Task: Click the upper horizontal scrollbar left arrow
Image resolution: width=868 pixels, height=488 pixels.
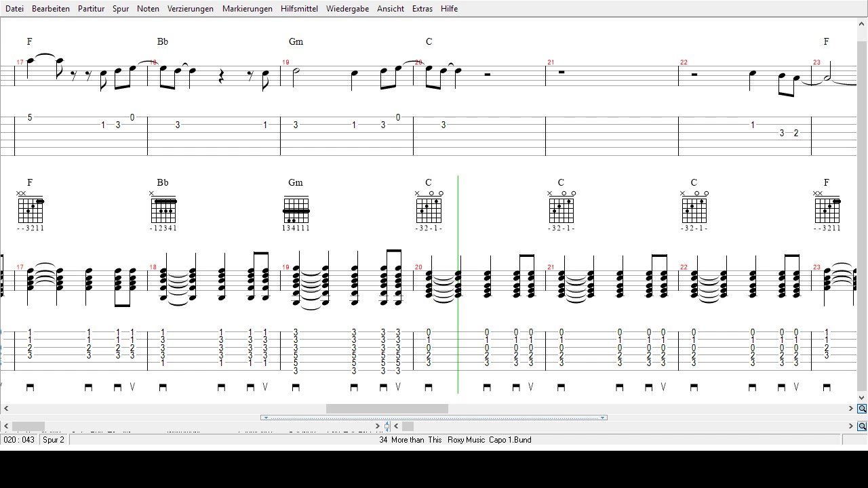Action: 6,409
